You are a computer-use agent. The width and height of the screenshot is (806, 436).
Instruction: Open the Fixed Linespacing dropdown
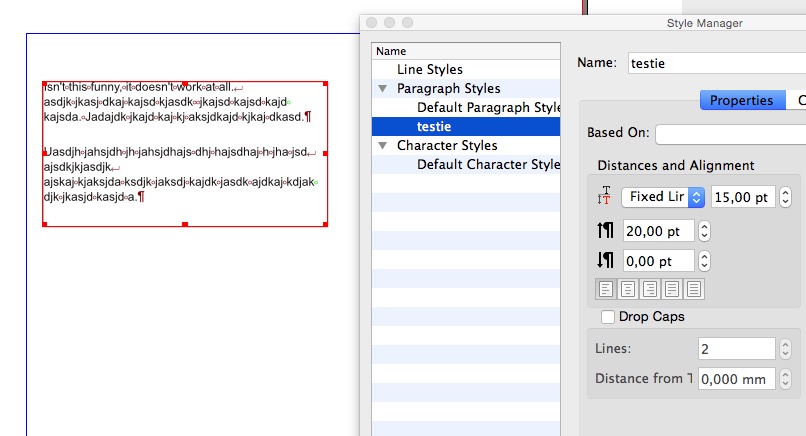pyautogui.click(x=663, y=197)
